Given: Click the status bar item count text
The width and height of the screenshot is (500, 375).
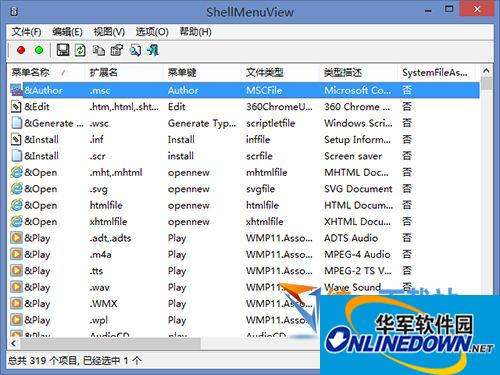Looking at the screenshot, I should click(74, 361).
